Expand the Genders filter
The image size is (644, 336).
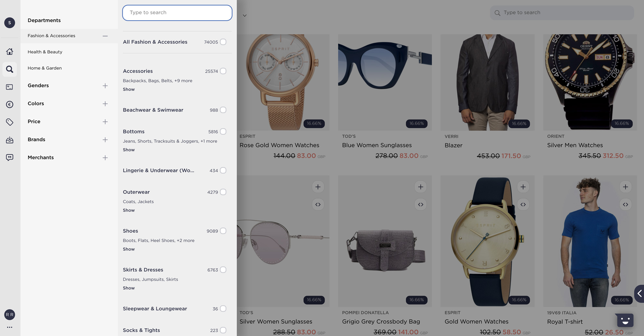coord(105,86)
